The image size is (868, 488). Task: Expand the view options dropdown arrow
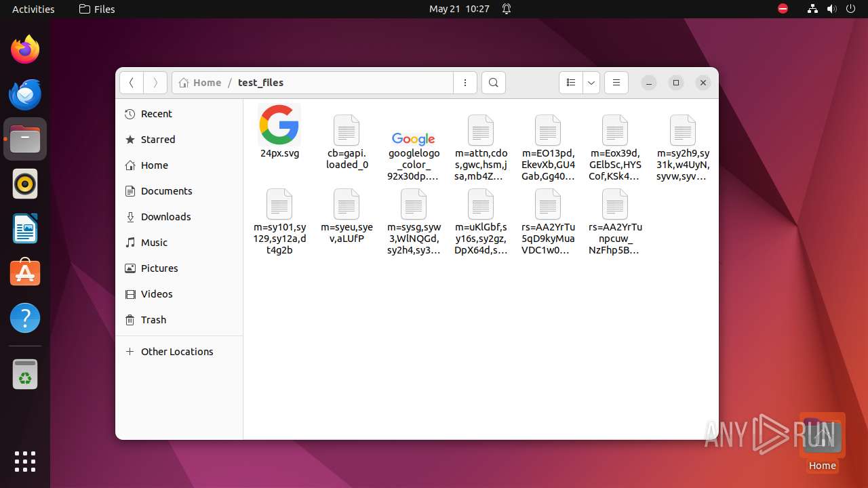click(591, 83)
